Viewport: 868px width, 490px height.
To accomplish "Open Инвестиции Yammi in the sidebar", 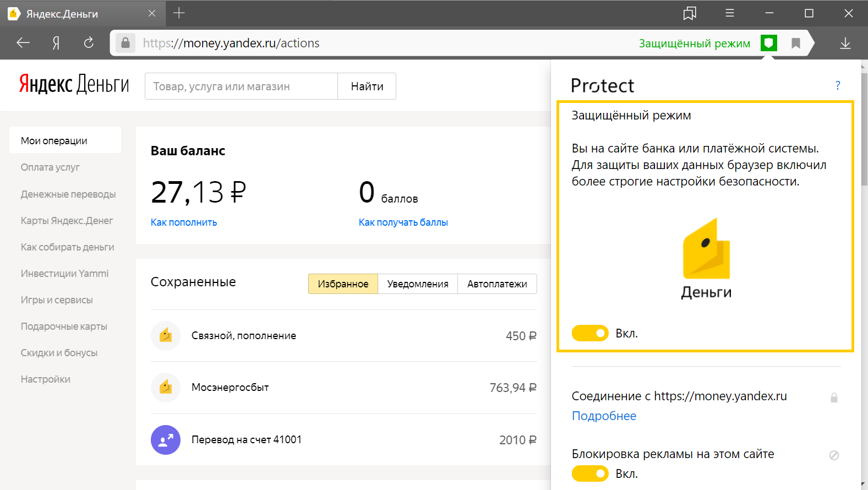I will 65,274.
